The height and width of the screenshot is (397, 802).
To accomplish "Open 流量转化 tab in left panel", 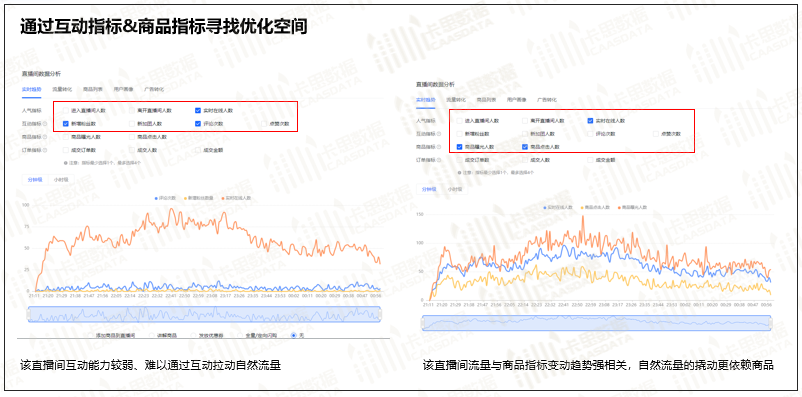I will [x=62, y=89].
